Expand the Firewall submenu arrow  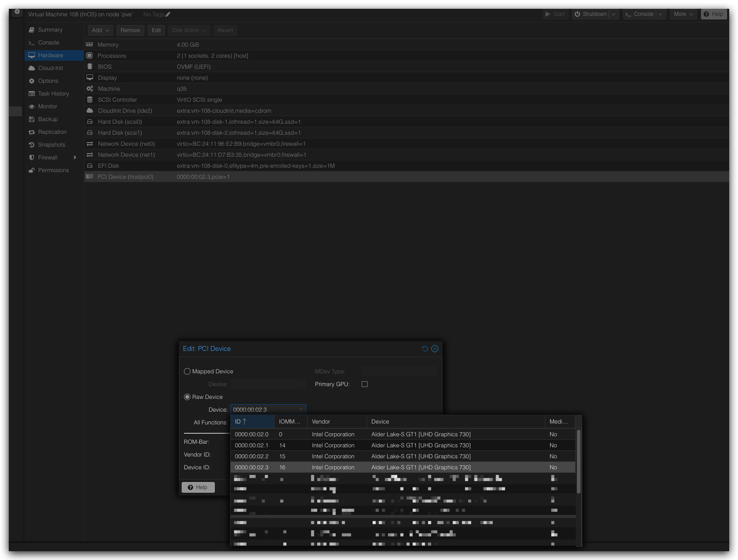(75, 158)
